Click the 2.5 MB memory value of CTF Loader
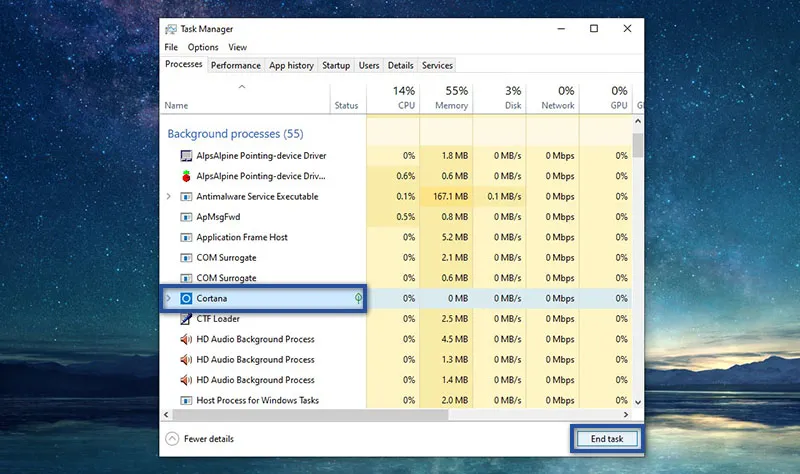 tap(455, 319)
